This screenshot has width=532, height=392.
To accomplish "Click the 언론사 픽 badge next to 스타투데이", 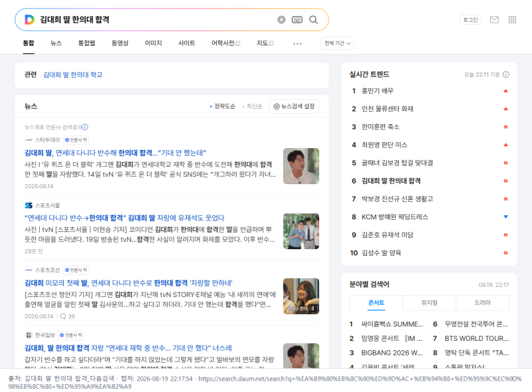I will (76, 140).
